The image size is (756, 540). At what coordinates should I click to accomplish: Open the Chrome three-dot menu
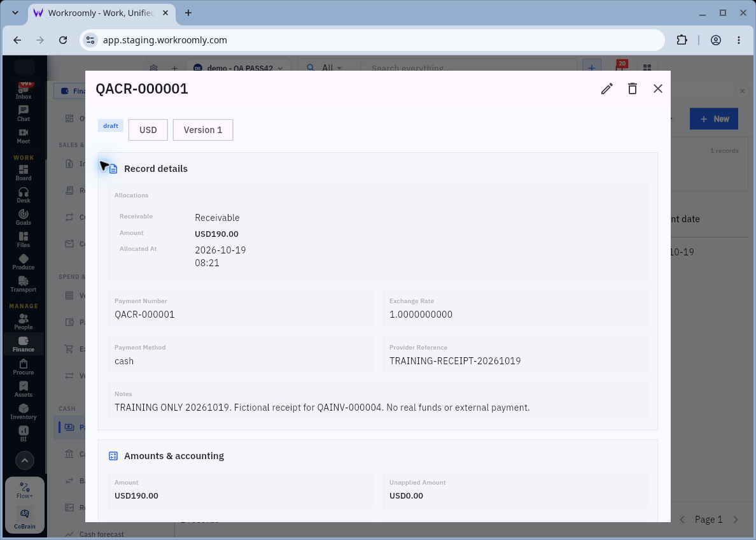738,40
